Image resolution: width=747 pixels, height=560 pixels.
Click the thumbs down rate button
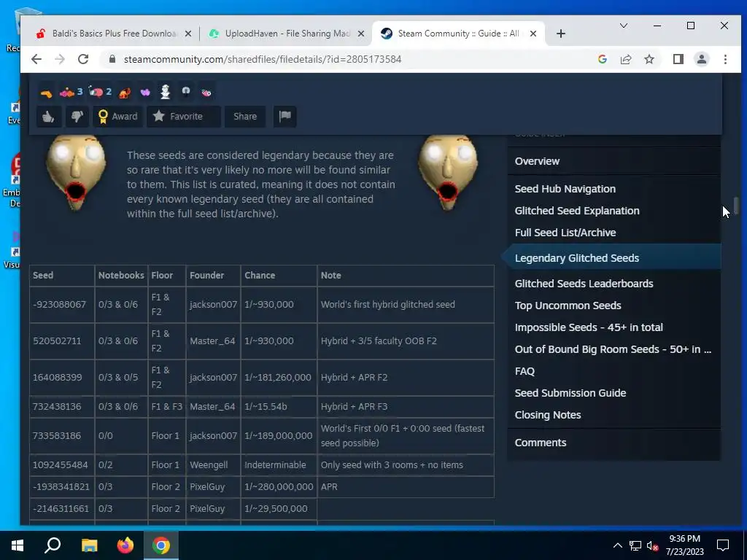[x=77, y=116]
